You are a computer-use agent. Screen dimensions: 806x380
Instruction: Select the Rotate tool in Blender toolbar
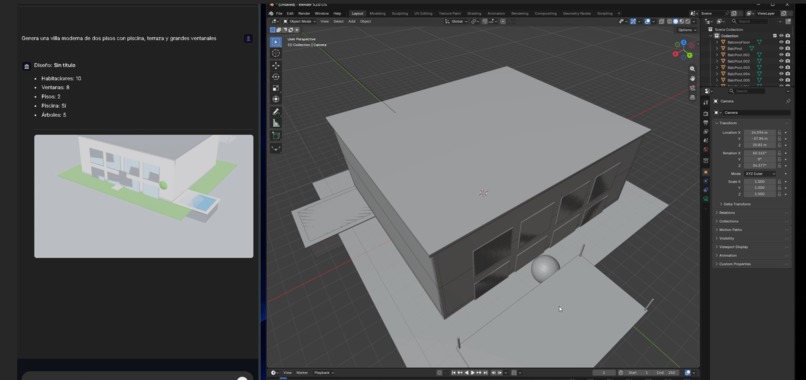point(276,77)
